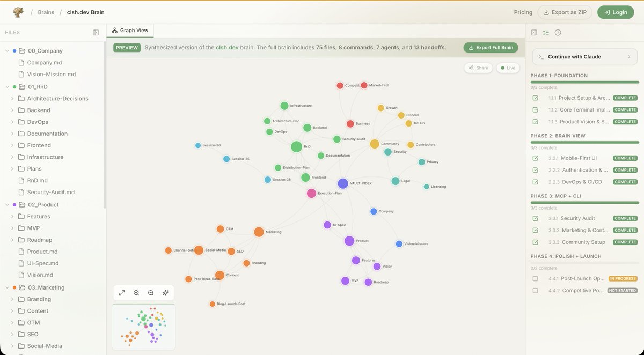Image resolution: width=644 pixels, height=355 pixels.
Task: Select the Community graph node
Action: click(375, 144)
